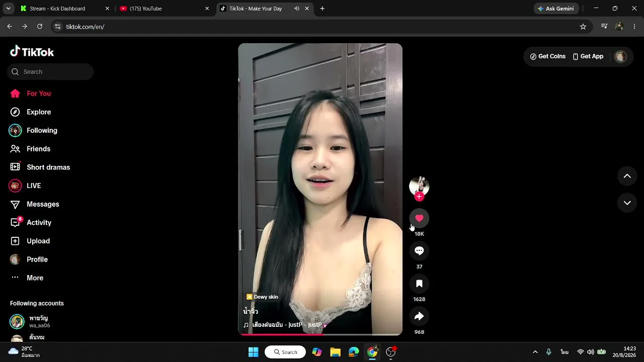Go to the next video
Image resolution: width=644 pixels, height=362 pixels.
pos(627,203)
